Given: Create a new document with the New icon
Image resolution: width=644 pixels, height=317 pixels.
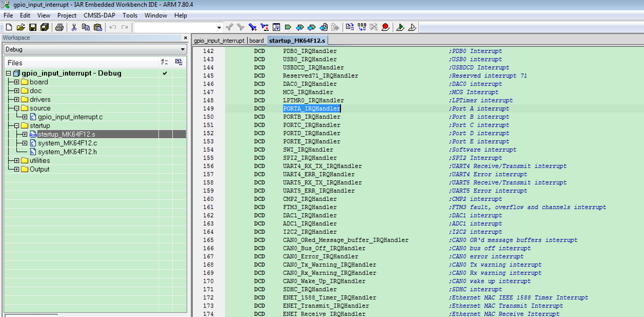Looking at the screenshot, I should click(8, 28).
